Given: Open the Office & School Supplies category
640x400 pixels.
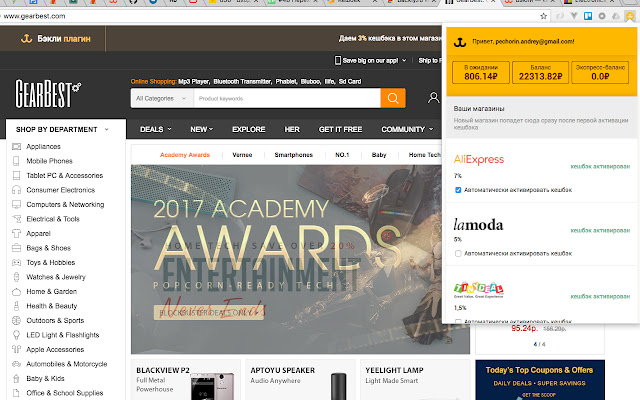Looking at the screenshot, I should (x=64, y=393).
